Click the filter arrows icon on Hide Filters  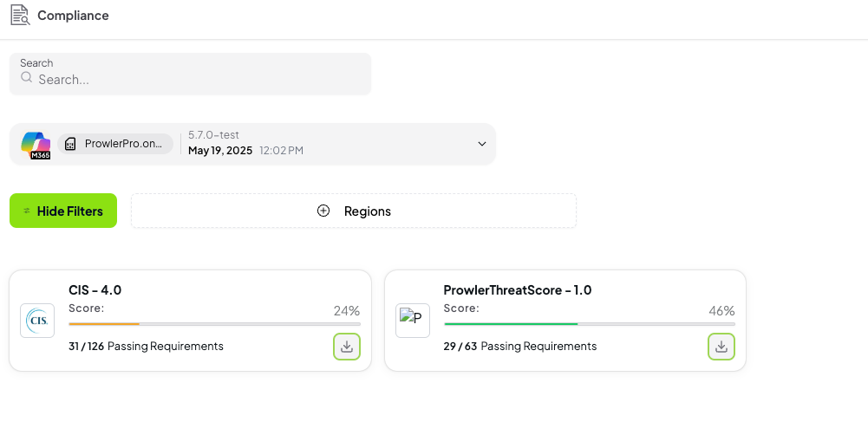click(27, 211)
